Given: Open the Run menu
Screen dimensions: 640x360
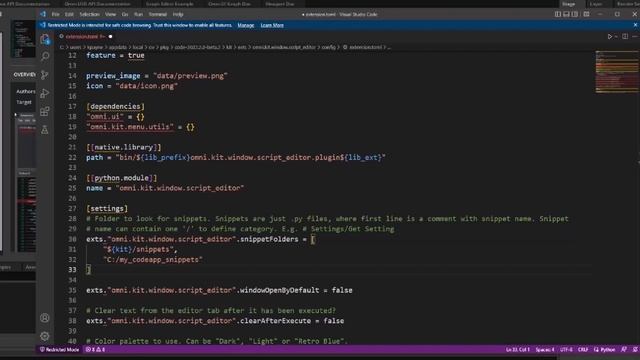Looking at the screenshot, I should 138,14.
